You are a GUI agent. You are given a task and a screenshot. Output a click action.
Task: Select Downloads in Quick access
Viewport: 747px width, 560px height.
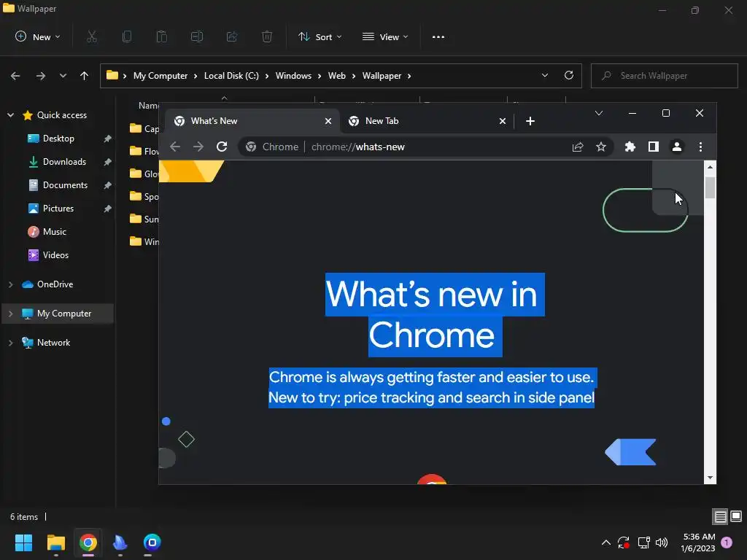(x=64, y=162)
